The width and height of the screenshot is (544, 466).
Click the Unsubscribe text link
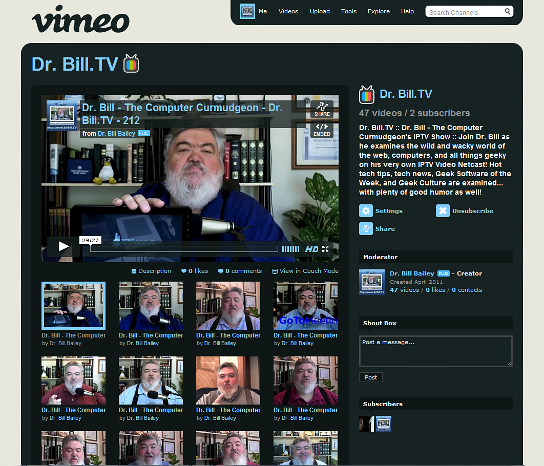tap(473, 211)
